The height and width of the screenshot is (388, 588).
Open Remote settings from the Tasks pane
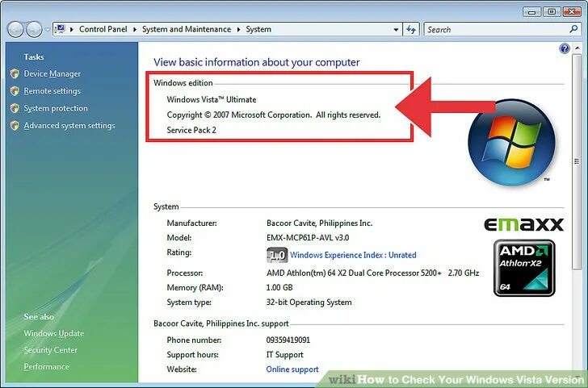pos(52,91)
